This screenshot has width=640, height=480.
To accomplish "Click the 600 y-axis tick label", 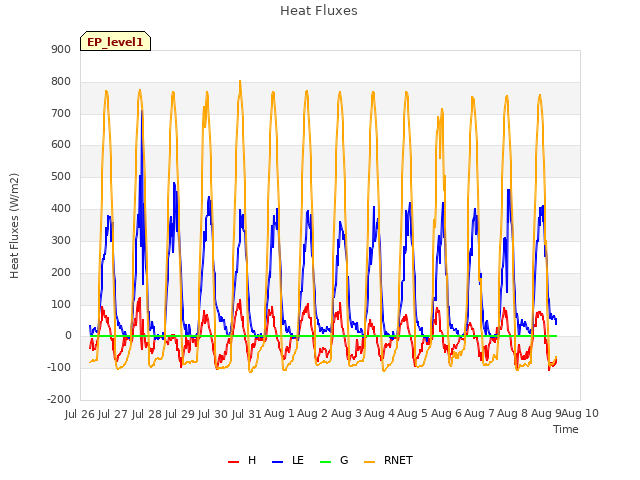I will pos(61,144).
